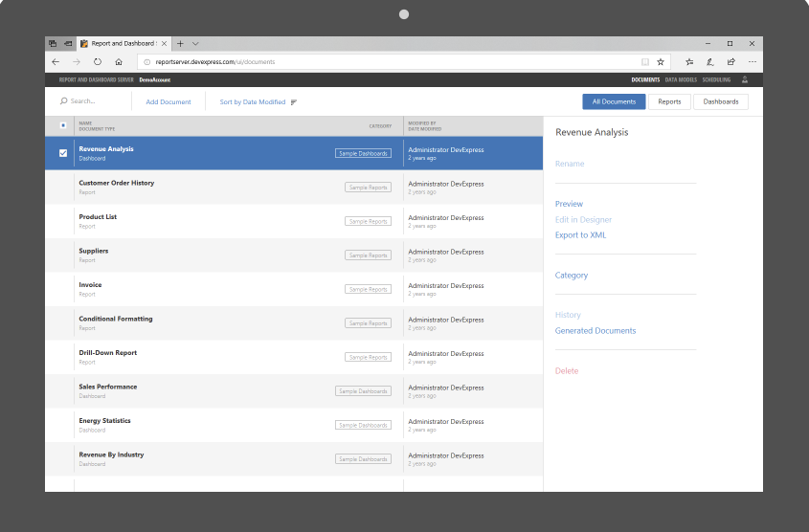The image size is (809, 532).
Task: Open History in details panel
Action: coord(568,315)
